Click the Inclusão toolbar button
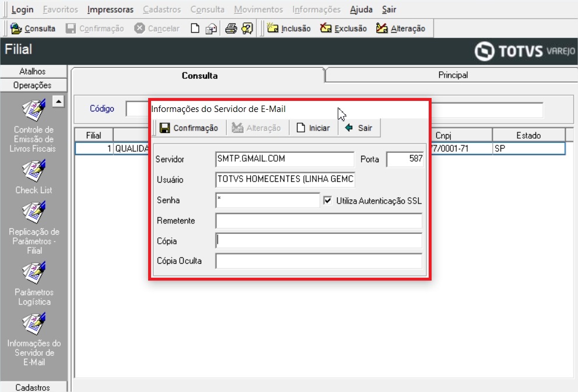578x392 pixels. (289, 29)
